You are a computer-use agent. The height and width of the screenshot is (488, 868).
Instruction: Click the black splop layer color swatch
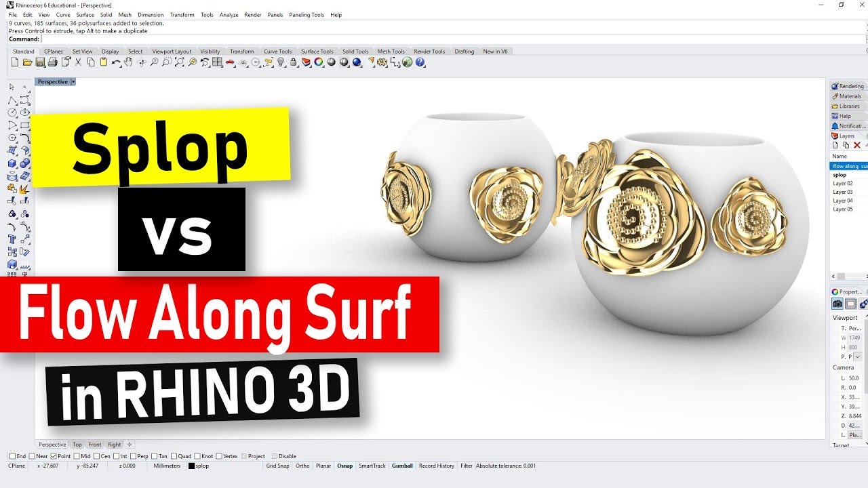(192, 466)
